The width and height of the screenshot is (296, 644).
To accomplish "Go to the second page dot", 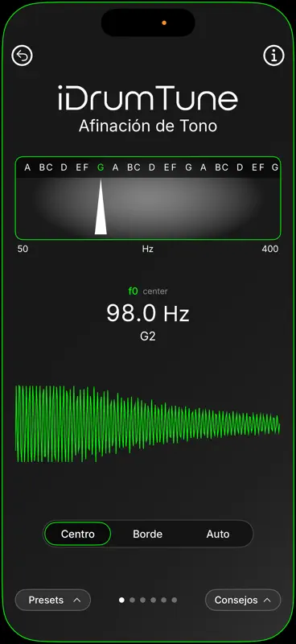I will (x=132, y=600).
